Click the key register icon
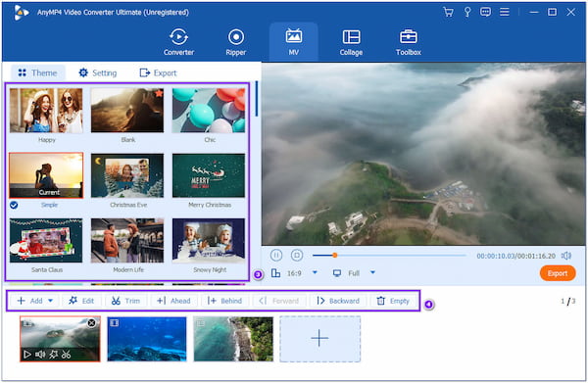 click(467, 12)
